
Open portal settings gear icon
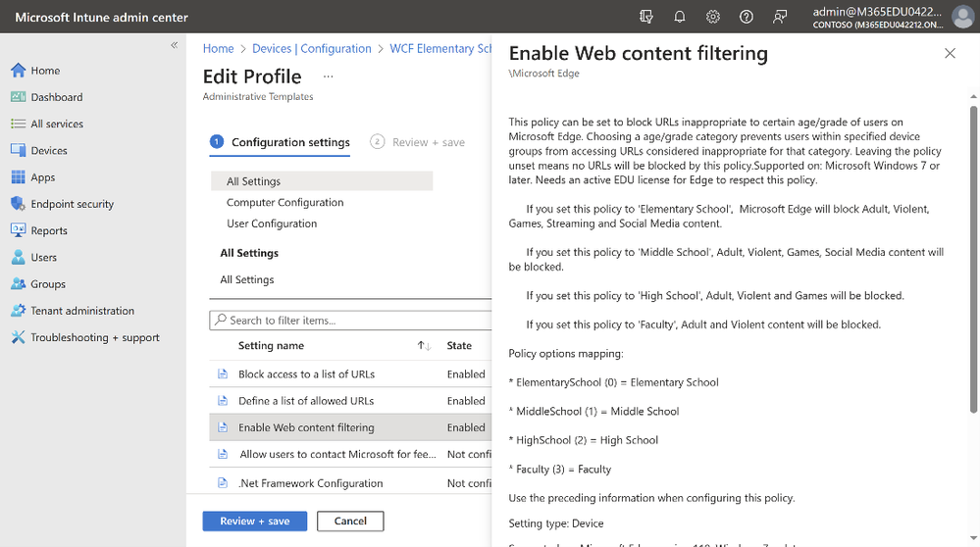tap(712, 17)
